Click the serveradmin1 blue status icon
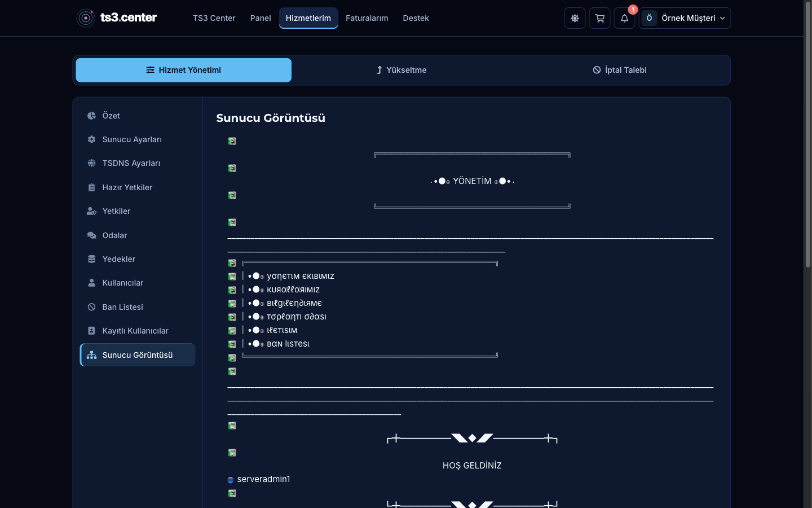Viewport: 812px width, 508px height. pyautogui.click(x=231, y=480)
